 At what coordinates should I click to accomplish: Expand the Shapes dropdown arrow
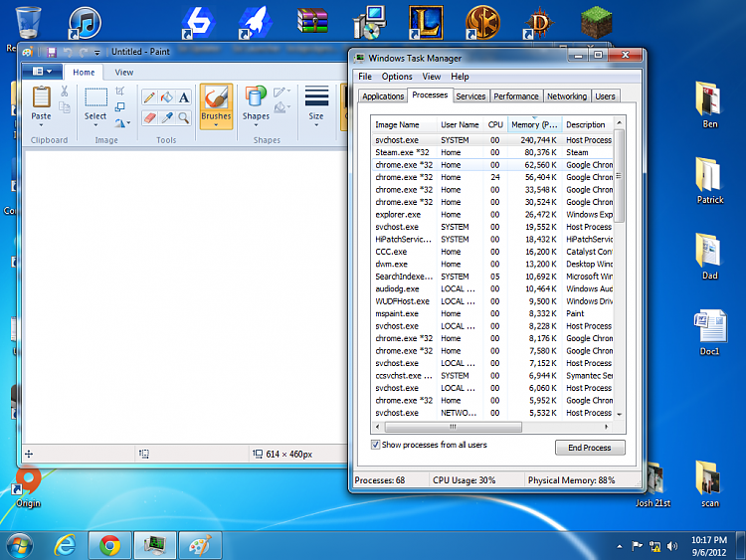click(x=256, y=125)
